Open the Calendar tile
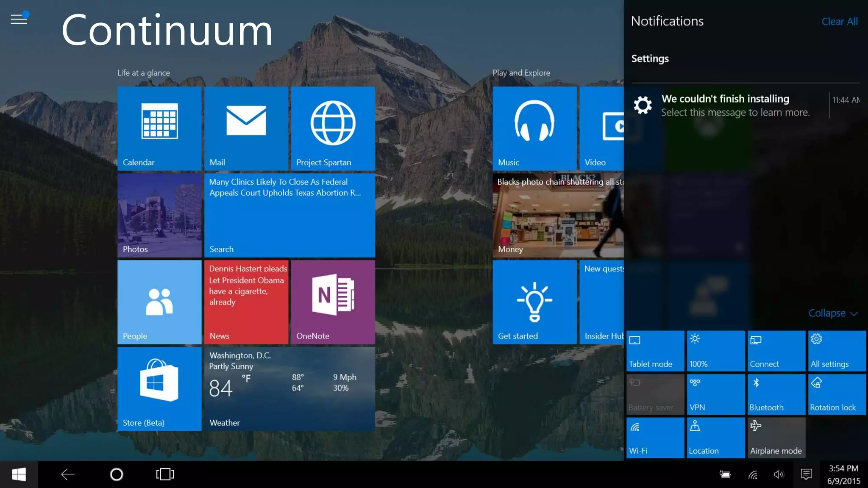 [159, 128]
